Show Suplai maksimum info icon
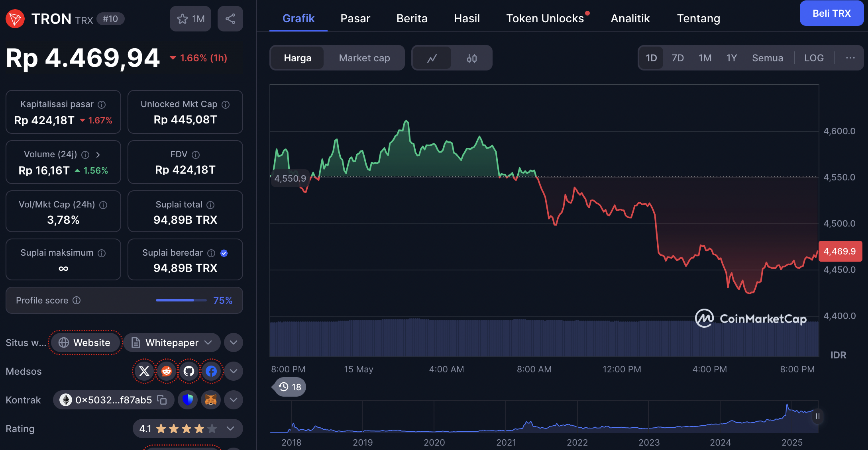868x450 pixels. pos(102,253)
